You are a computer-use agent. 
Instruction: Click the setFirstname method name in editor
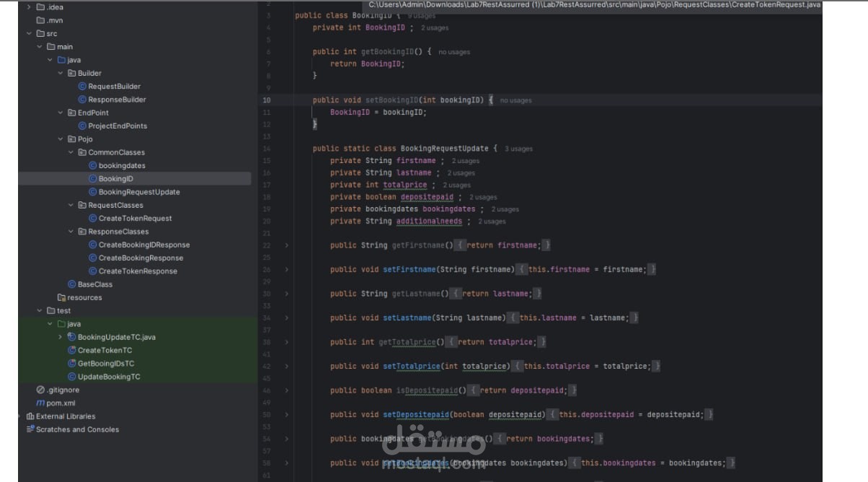coord(409,269)
